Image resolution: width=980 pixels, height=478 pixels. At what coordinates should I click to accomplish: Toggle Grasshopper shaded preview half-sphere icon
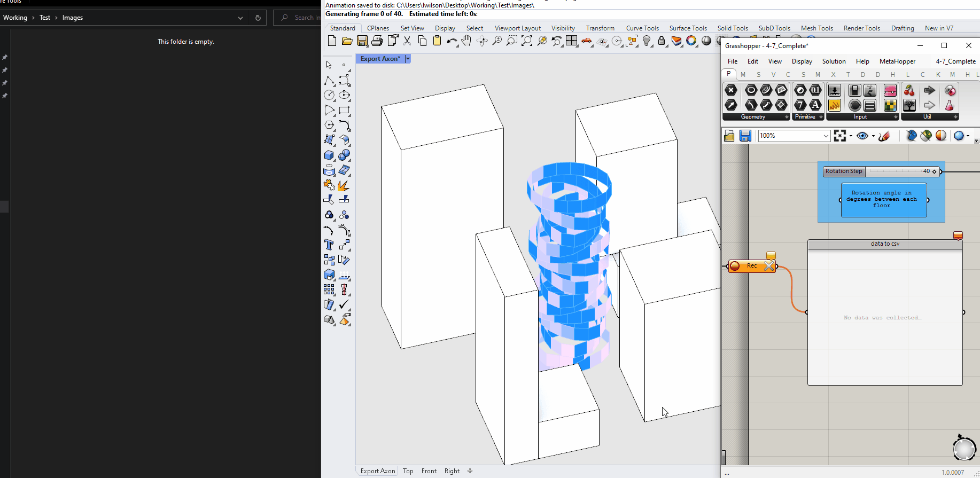(x=941, y=136)
